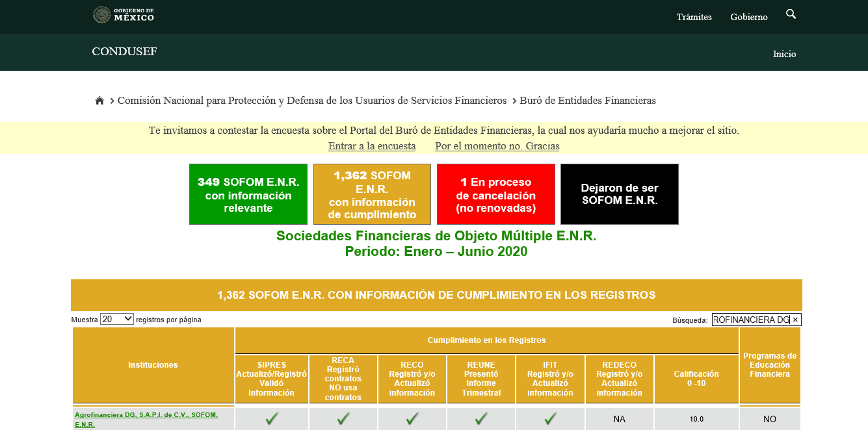Go to Inicio link
This screenshot has height=430, width=868.
point(784,54)
